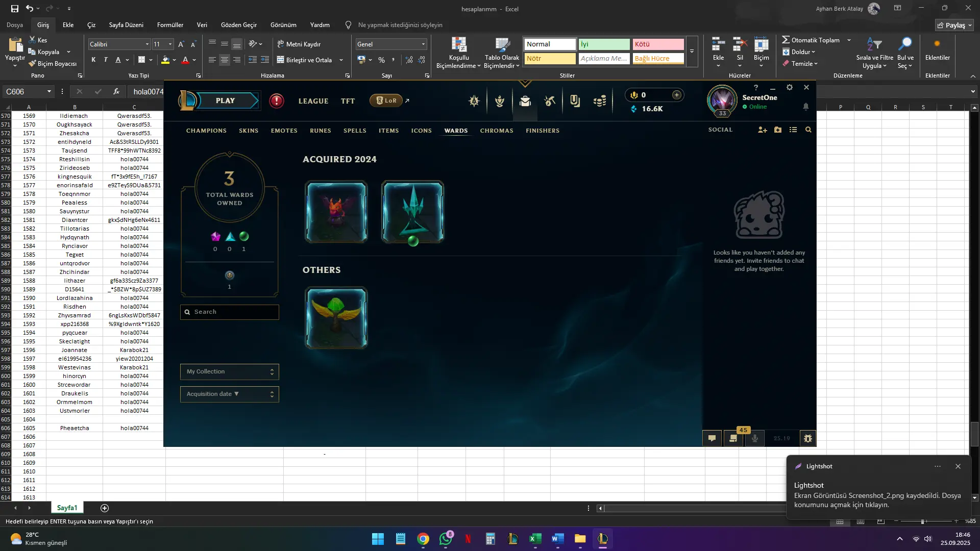Viewport: 980px width, 551px height.
Task: Expand the Genel number format dropdown
Action: pos(423,44)
